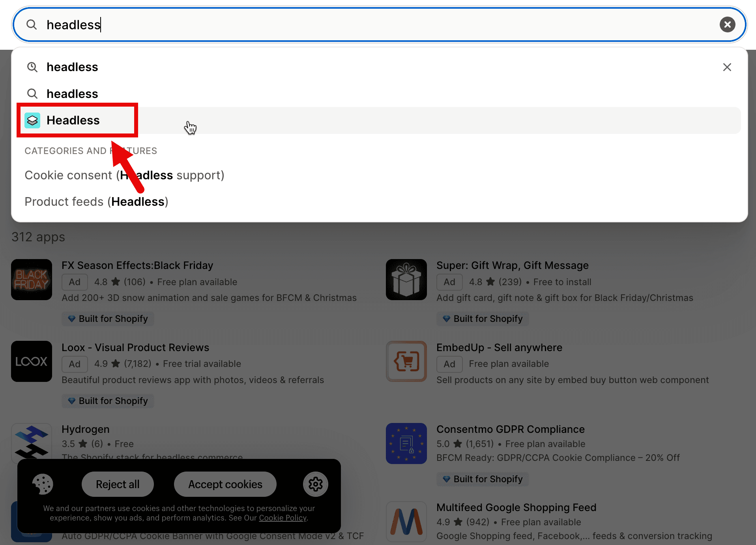756x545 pixels.
Task: Open the Super Gift Wrap app icon
Action: point(406,280)
